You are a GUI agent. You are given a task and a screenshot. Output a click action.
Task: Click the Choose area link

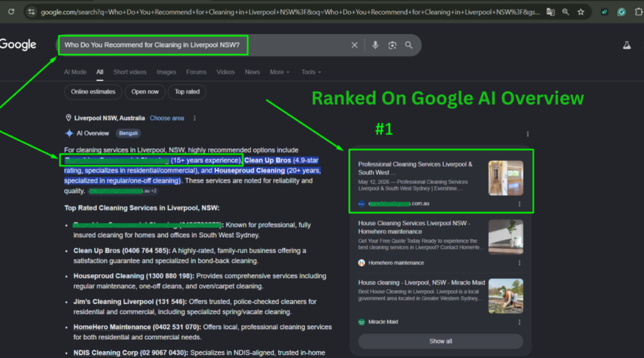(x=167, y=118)
